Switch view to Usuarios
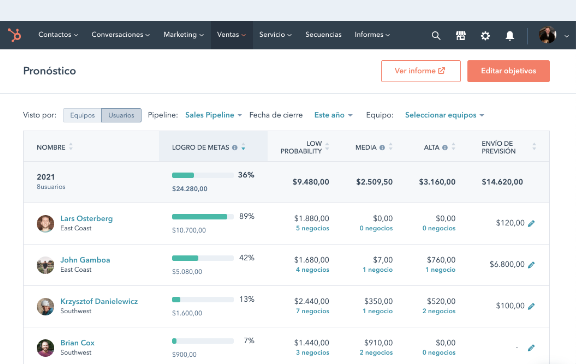 pyautogui.click(x=121, y=115)
